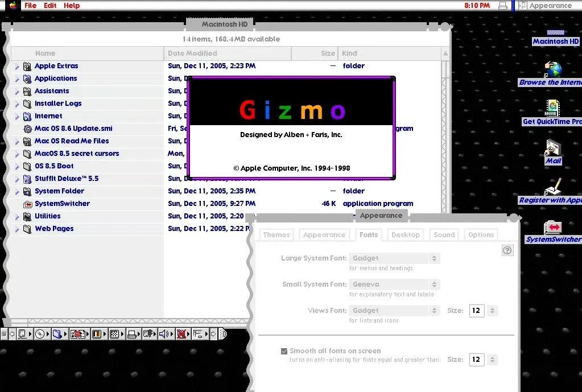Click the font smoothing Size field

tap(477, 360)
